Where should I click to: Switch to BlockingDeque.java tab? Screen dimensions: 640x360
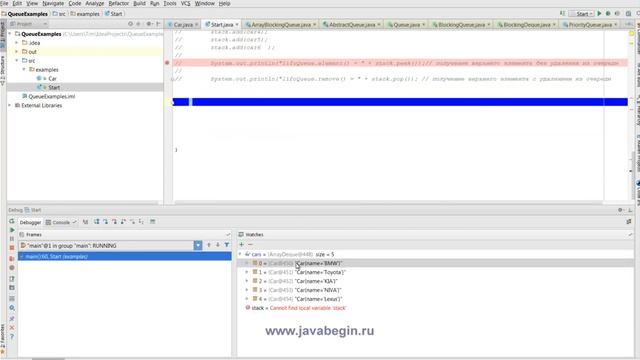pyautogui.click(x=527, y=24)
